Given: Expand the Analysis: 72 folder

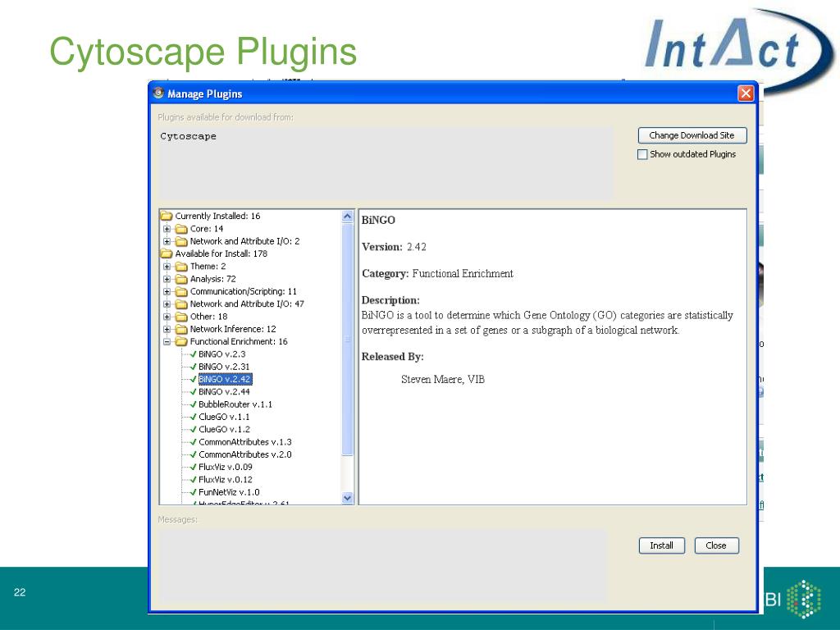Looking at the screenshot, I should pos(167,279).
